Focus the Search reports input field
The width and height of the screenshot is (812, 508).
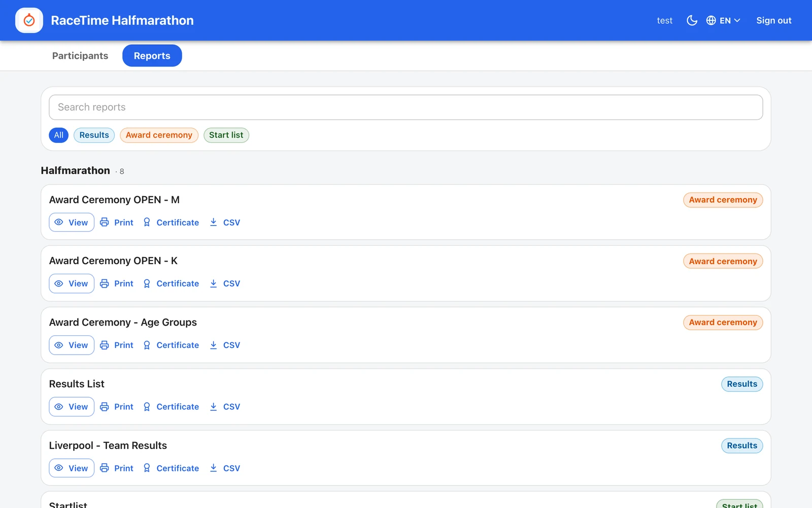[406, 107]
